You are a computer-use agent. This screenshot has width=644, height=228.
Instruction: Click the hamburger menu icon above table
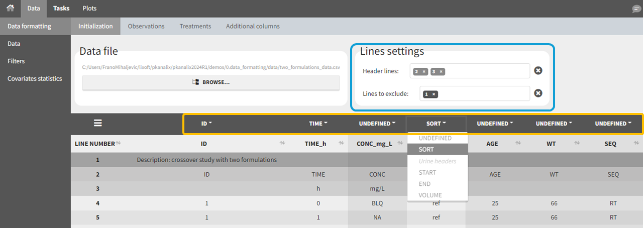pyautogui.click(x=97, y=123)
